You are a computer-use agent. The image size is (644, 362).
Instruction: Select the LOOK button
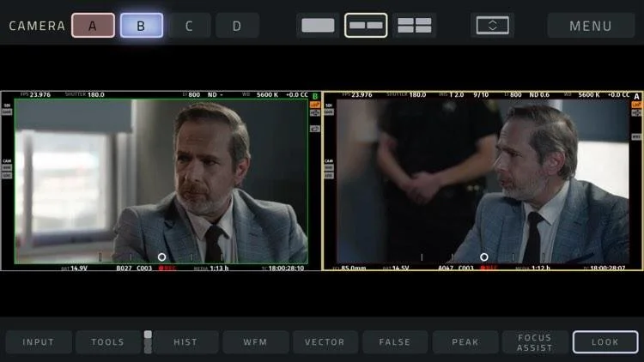point(605,342)
